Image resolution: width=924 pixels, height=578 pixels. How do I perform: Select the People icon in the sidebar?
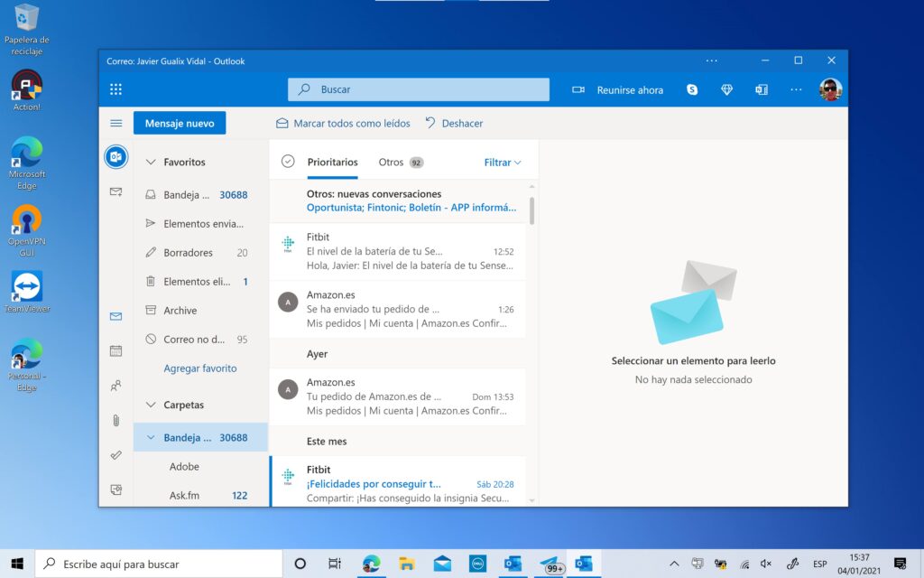(115, 384)
